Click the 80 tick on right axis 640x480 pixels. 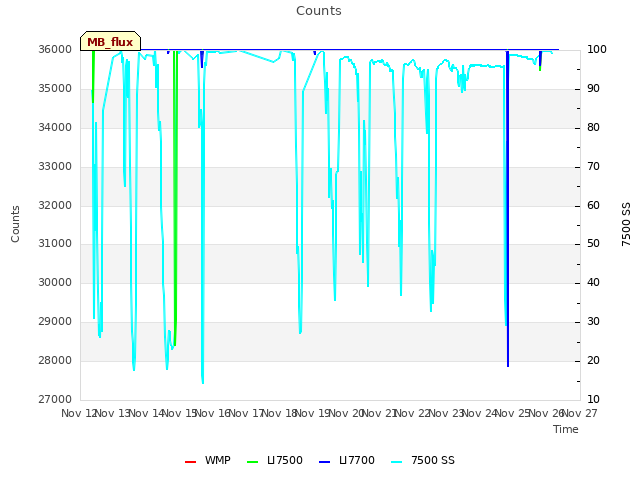[593, 127]
